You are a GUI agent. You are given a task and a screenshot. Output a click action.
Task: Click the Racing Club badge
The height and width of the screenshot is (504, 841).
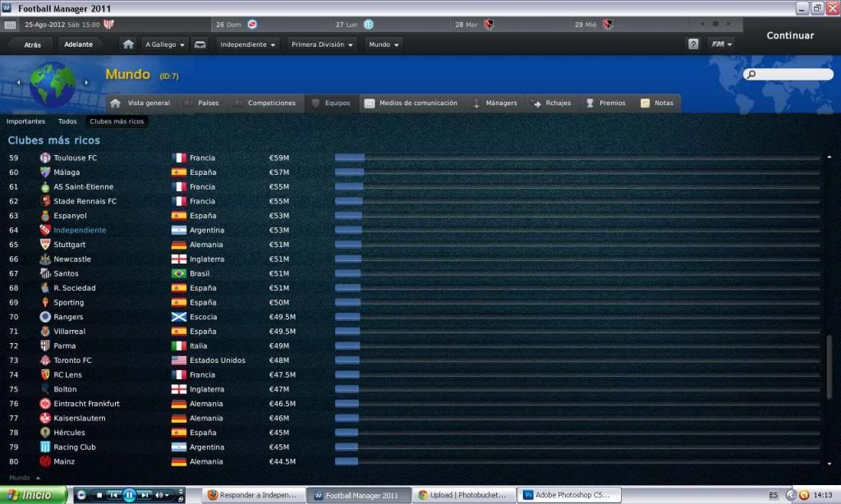(45, 447)
